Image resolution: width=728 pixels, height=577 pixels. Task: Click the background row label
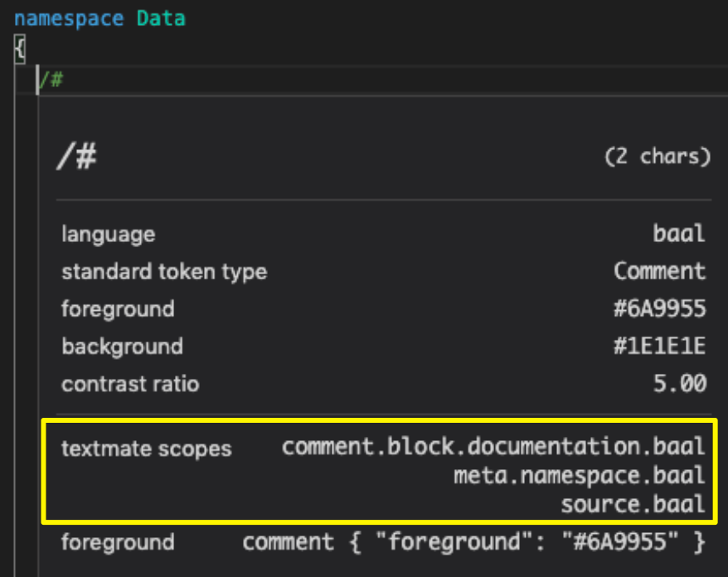[x=122, y=347]
